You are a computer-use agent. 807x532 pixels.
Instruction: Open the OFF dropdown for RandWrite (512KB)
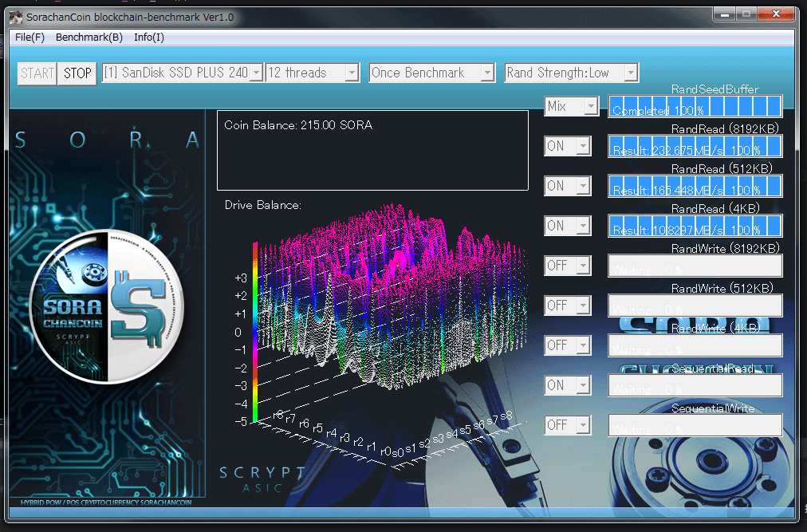[567, 305]
